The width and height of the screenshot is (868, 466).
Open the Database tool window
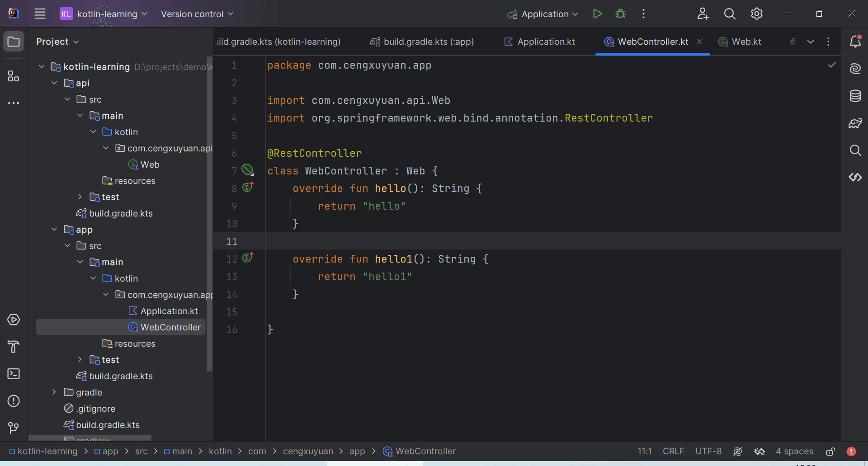pos(855,96)
